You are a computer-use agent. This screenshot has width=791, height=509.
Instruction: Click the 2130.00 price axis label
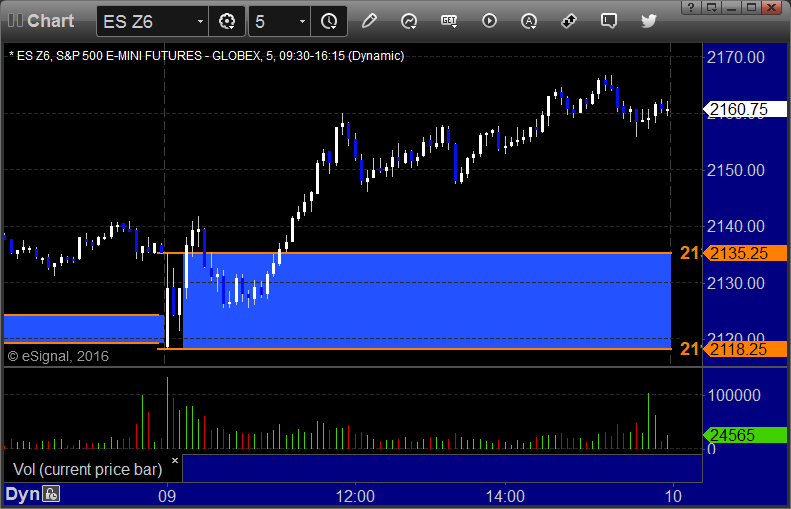(736, 284)
